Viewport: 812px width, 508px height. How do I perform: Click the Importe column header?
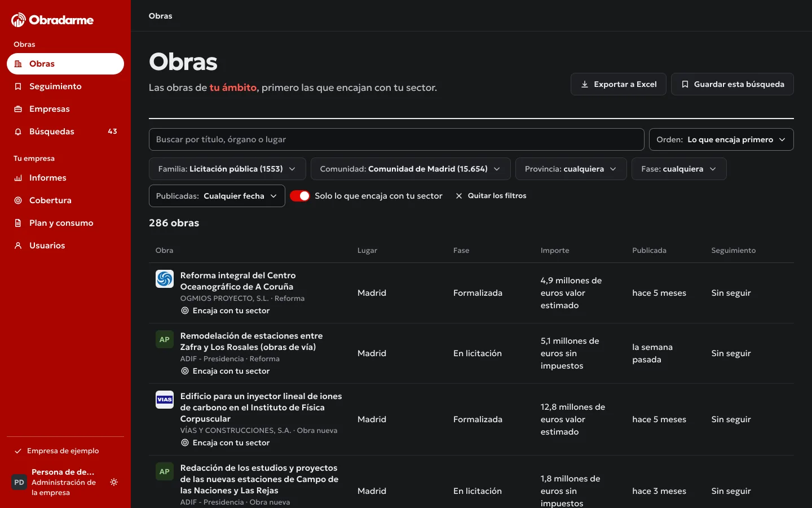(555, 251)
